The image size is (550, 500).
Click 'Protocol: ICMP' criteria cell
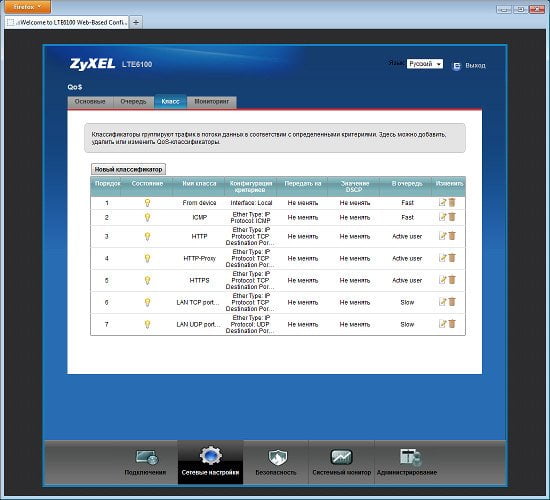click(x=250, y=221)
